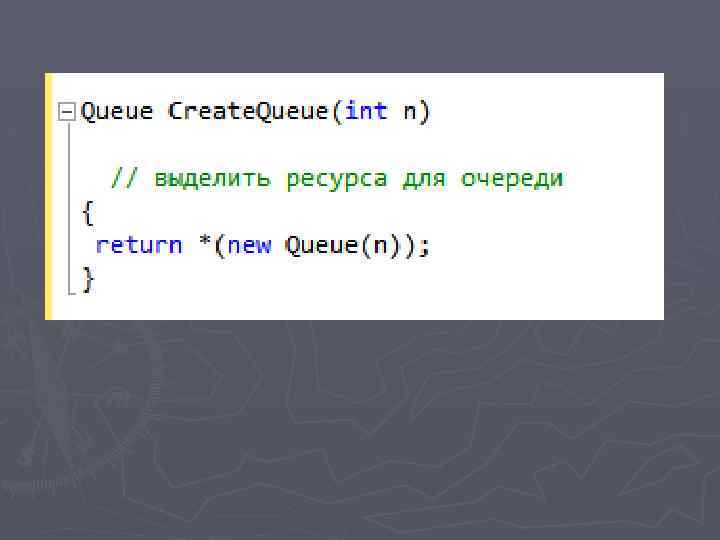Click the 'return' keyword
This screenshot has height=540, width=720.
(139, 246)
